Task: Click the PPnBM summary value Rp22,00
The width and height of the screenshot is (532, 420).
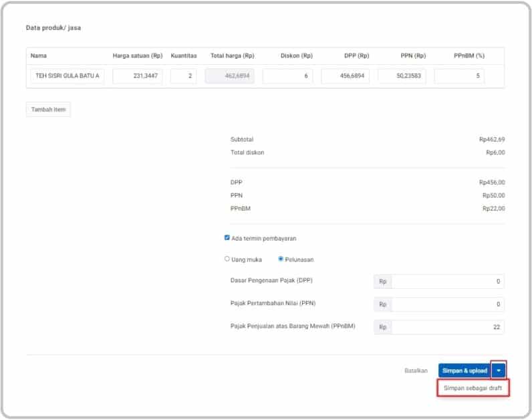Action: (x=494, y=209)
